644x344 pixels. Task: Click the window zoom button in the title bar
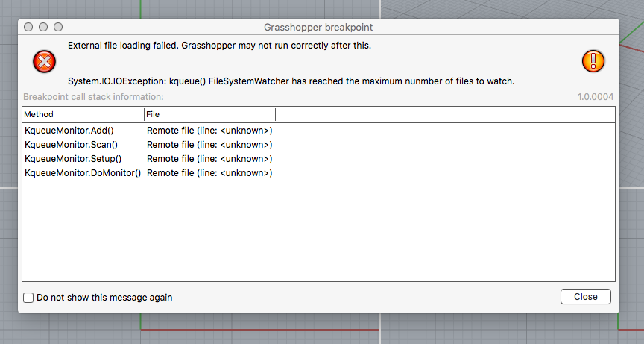coord(58,27)
